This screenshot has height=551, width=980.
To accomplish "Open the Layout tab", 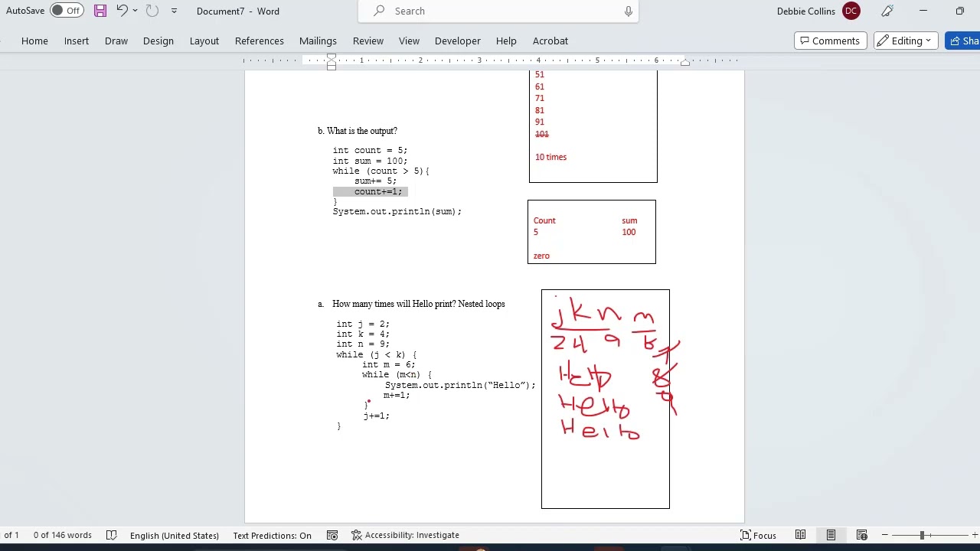I will point(204,41).
